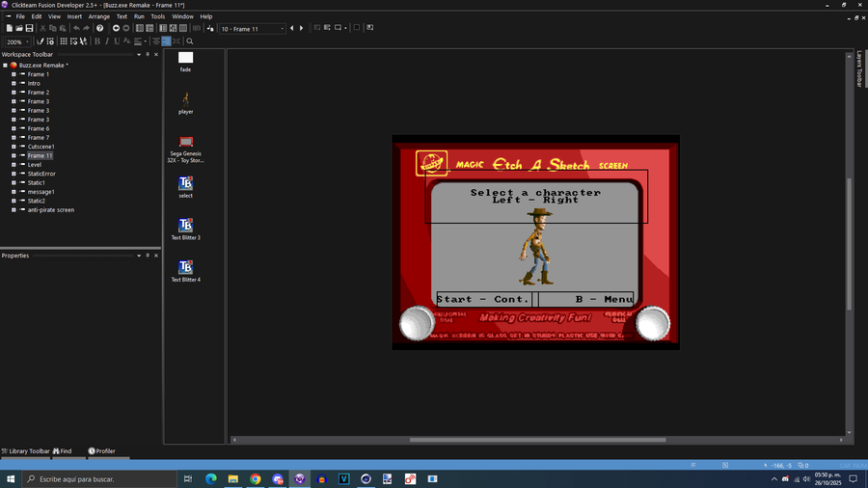Viewport: 868px width, 488px height.
Task: Pin the Properties panel
Action: pyautogui.click(x=148, y=256)
